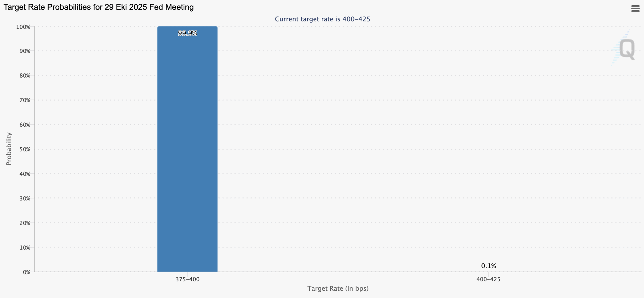Screen dimensions: 644x298
Task: Click the 'Target Rate (in bps)' axis title
Action: pyautogui.click(x=338, y=288)
